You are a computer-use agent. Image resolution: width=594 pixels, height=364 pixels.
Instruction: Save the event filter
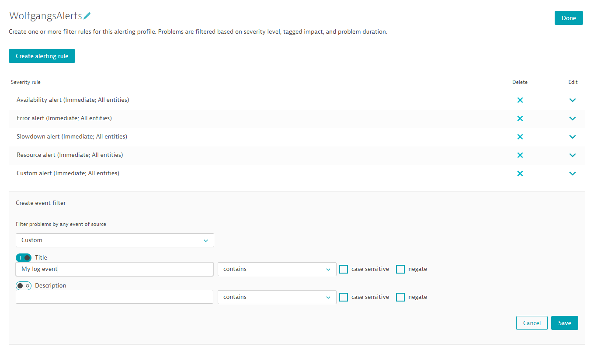pos(564,323)
